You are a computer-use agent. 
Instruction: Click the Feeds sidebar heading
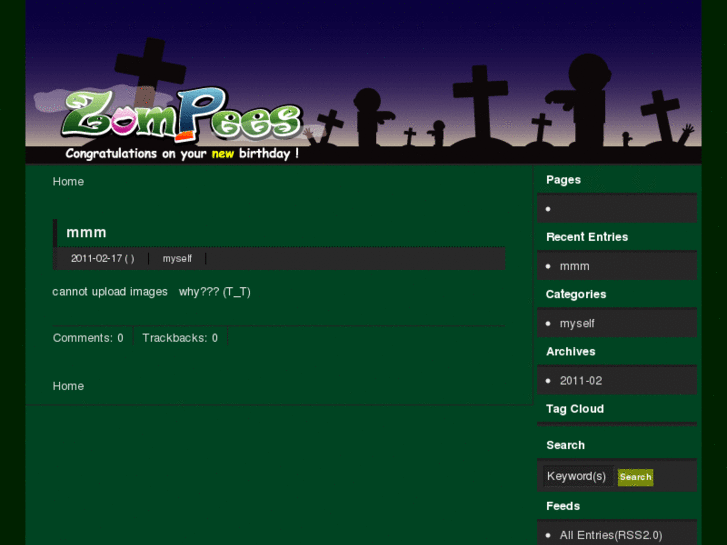coord(563,506)
